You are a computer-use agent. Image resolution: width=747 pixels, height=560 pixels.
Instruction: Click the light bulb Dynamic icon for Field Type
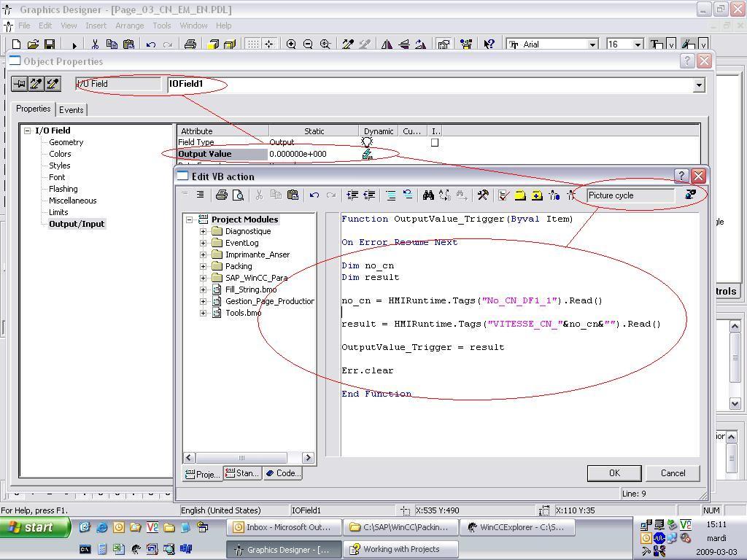pyautogui.click(x=367, y=142)
